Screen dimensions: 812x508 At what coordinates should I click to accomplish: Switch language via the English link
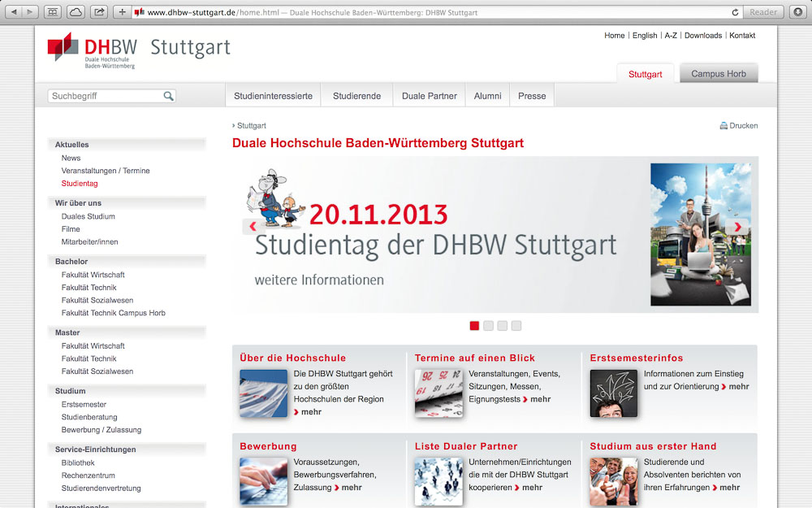point(645,35)
